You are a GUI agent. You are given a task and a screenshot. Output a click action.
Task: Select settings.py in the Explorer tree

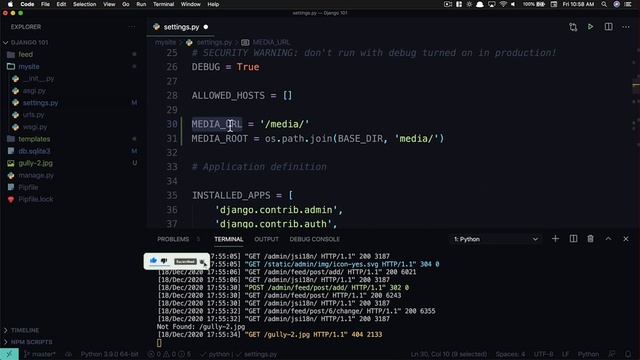(x=40, y=103)
